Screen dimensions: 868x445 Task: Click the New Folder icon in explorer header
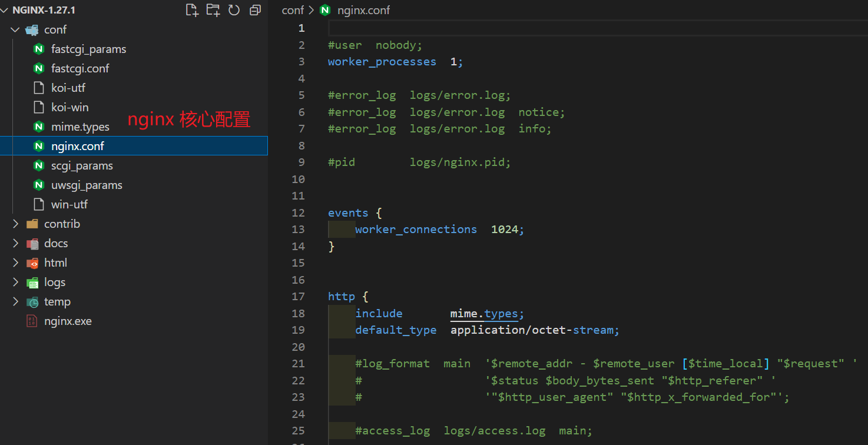point(213,10)
